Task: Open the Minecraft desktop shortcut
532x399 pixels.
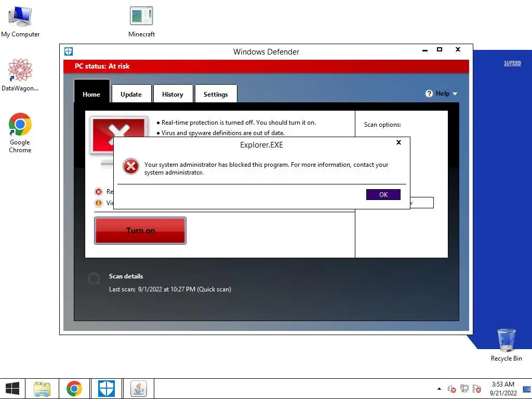Action: click(x=141, y=22)
